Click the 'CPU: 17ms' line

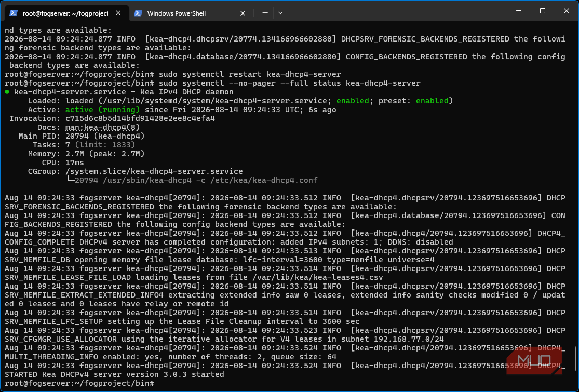click(63, 163)
